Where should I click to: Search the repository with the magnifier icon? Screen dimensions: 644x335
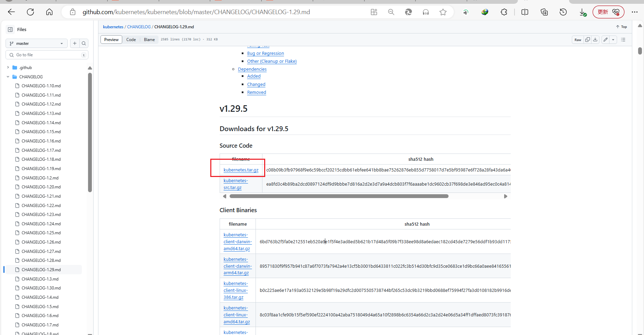84,43
